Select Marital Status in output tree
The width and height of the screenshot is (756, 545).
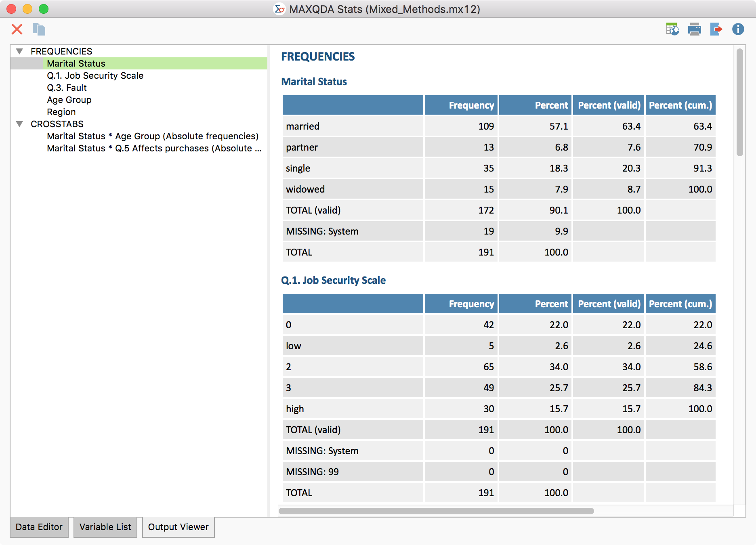76,63
